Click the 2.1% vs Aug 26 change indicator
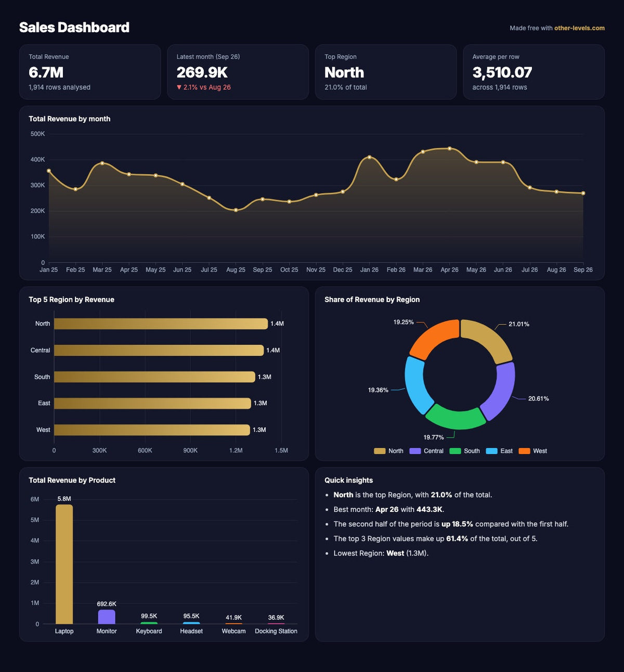624x672 pixels. point(203,87)
